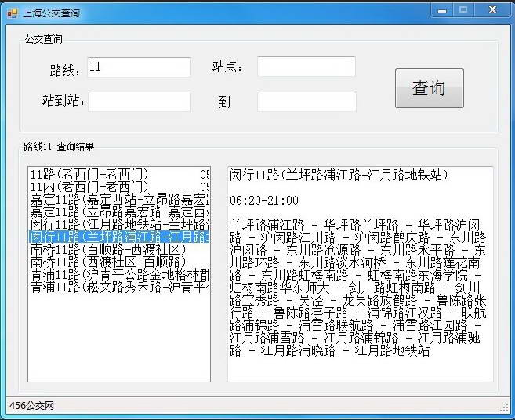Select 嘉定11路 starting from 立昂路嘉宏路
Viewport: 515px width, 420px height.
click(118, 212)
